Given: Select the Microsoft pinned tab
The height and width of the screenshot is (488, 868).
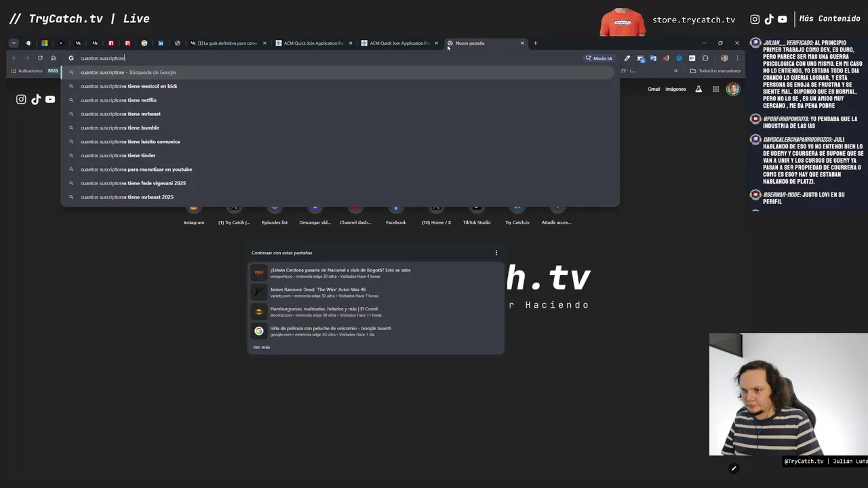Looking at the screenshot, I should 45,43.
